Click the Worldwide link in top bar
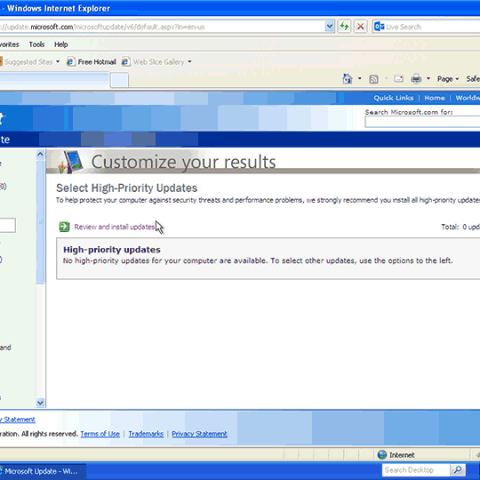480x480 pixels. click(468, 98)
